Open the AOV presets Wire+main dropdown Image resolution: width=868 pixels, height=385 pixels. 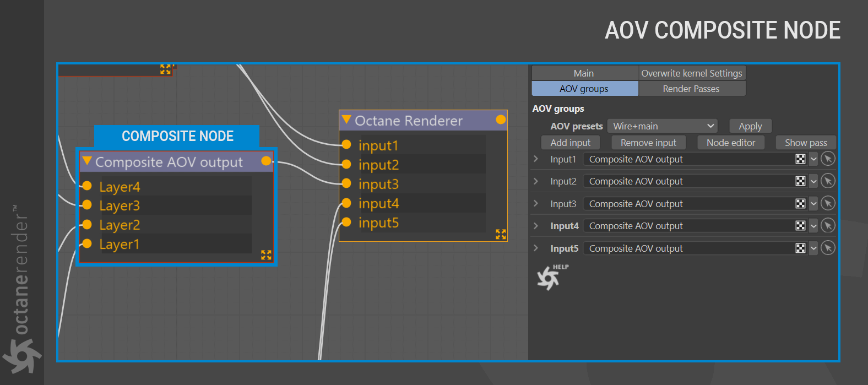[x=663, y=126]
